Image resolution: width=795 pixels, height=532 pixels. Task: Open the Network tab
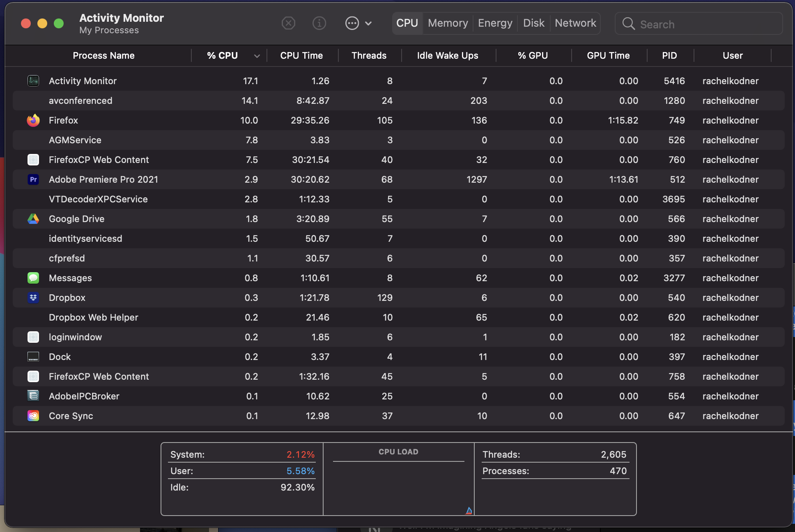click(575, 23)
